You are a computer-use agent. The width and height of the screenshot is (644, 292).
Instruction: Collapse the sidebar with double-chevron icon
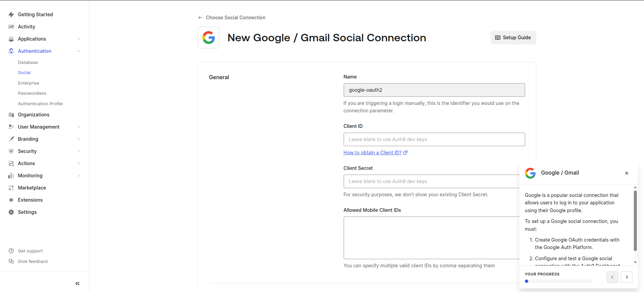coord(78,284)
